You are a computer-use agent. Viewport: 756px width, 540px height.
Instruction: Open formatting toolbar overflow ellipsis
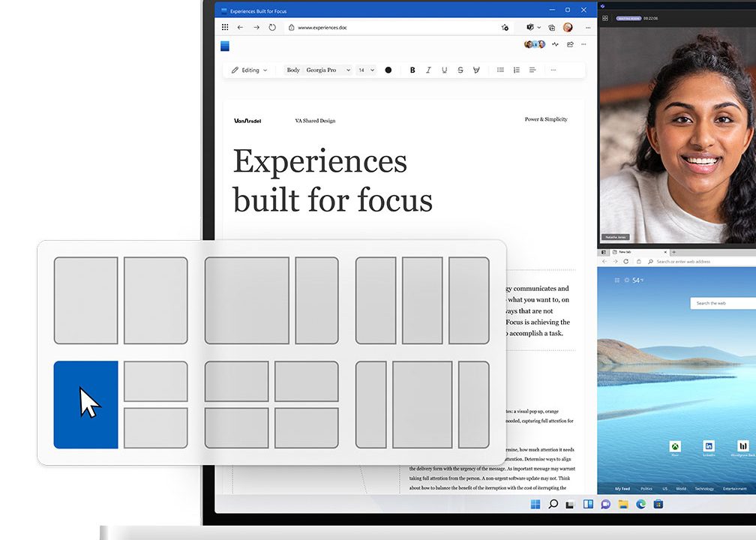click(553, 70)
